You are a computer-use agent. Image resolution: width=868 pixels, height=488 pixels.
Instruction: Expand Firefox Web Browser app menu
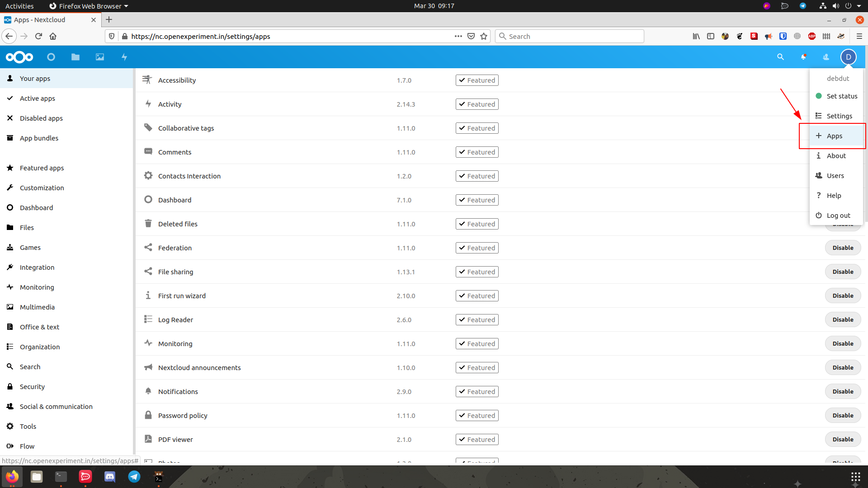(89, 6)
